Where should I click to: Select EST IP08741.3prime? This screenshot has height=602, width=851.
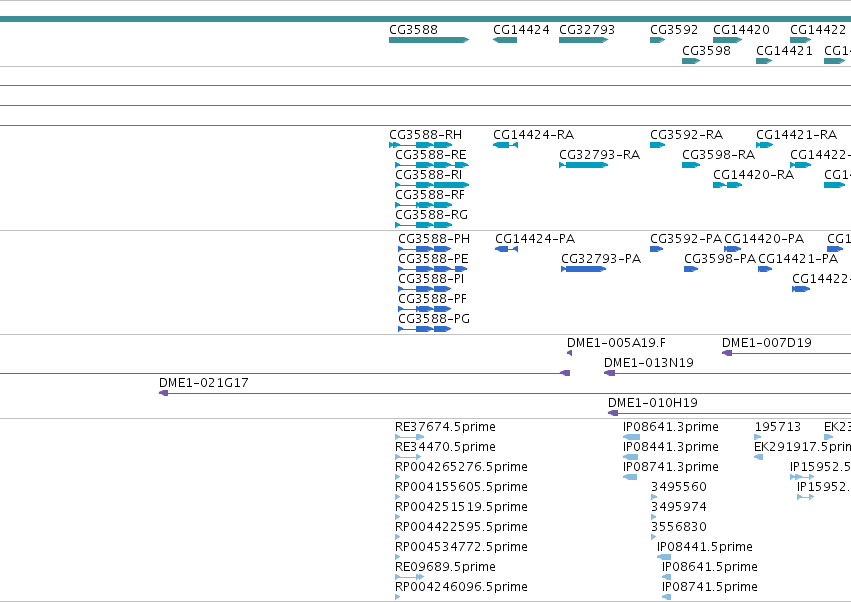(x=630, y=477)
